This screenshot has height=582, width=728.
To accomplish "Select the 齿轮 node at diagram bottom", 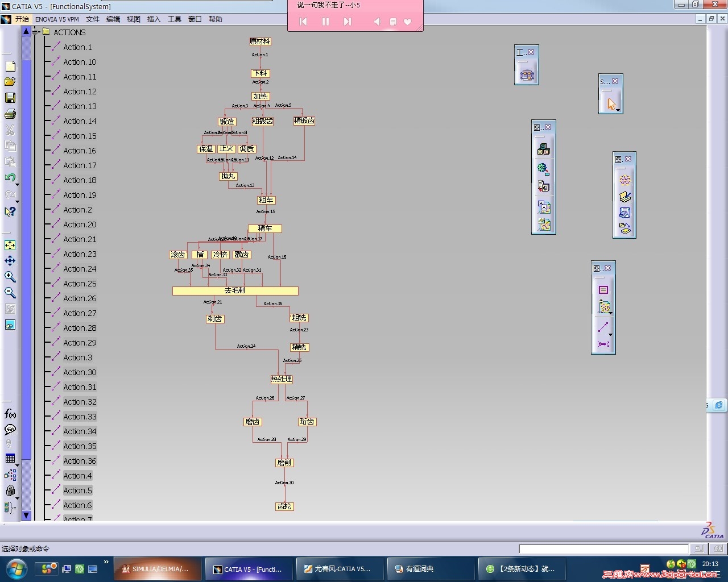I will click(x=285, y=506).
